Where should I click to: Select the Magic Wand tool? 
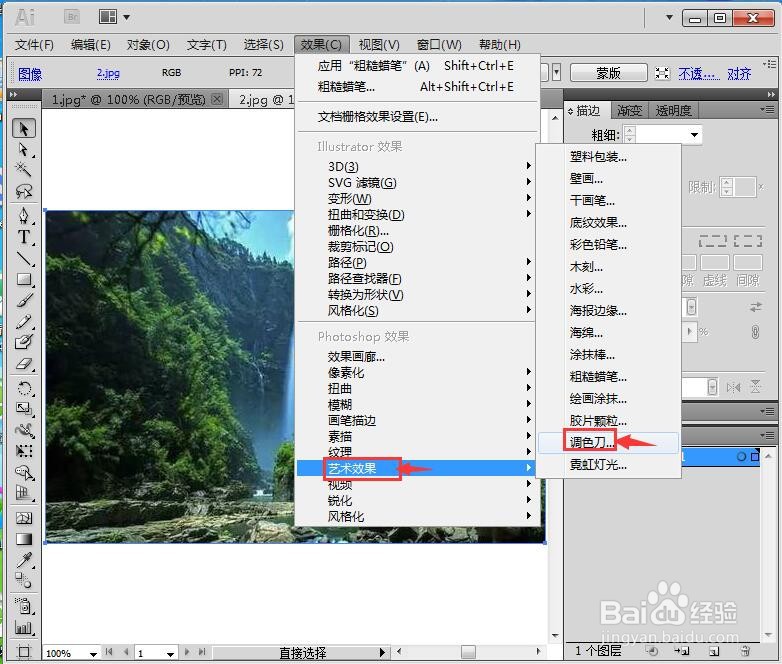click(23, 170)
